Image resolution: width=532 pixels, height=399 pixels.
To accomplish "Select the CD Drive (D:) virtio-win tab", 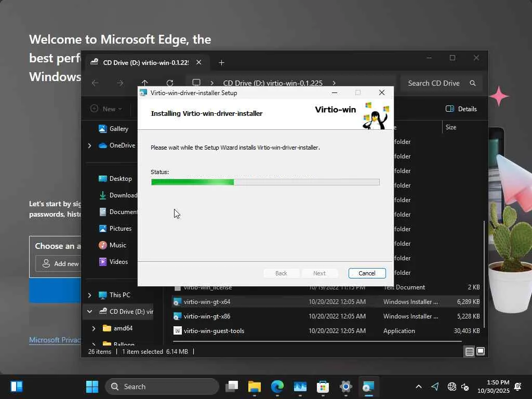I will click(x=146, y=62).
